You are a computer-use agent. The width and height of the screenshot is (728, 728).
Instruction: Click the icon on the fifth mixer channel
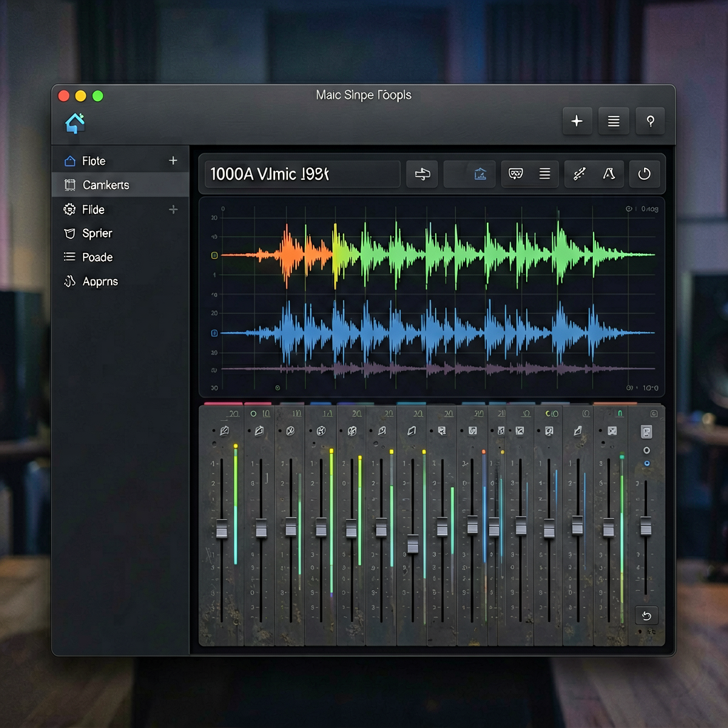353,432
